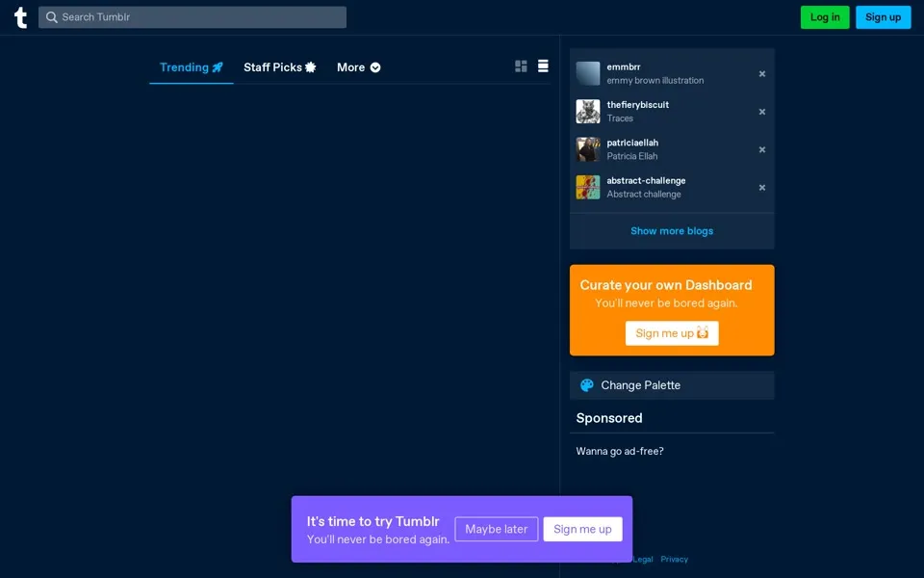Open the emmbrr blog name

click(x=624, y=66)
